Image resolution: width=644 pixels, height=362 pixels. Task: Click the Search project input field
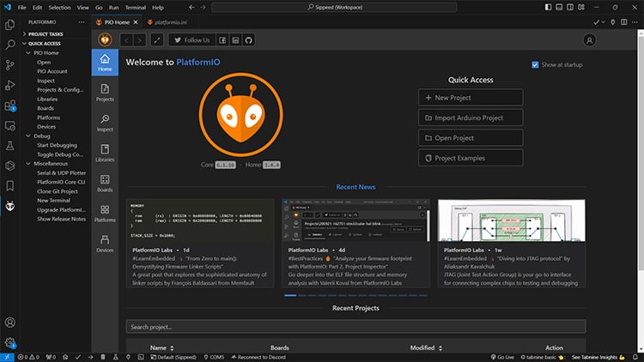coord(355,327)
